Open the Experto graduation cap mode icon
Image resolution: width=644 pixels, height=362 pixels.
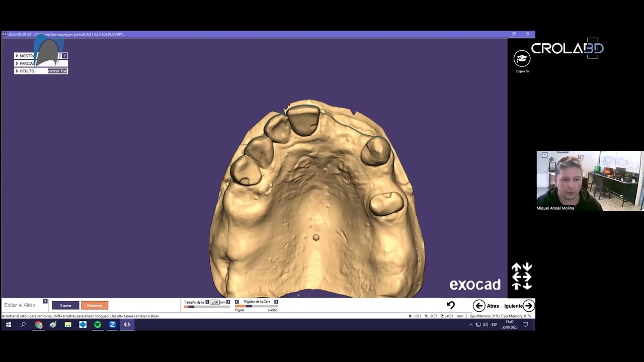tap(522, 59)
